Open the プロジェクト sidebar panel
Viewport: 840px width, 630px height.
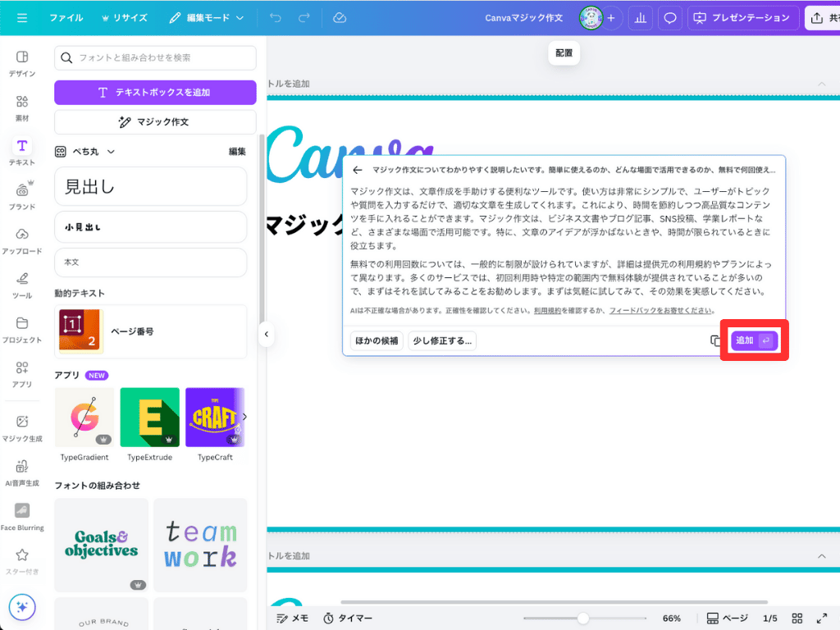pyautogui.click(x=22, y=330)
